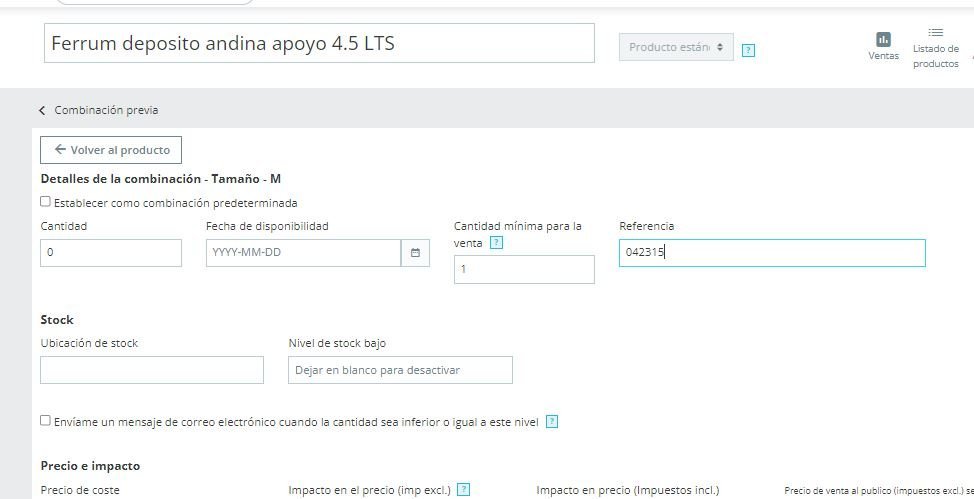Image resolution: width=974 pixels, height=499 pixels.
Task: Click the minimum sale quantity field
Action: pos(524,270)
